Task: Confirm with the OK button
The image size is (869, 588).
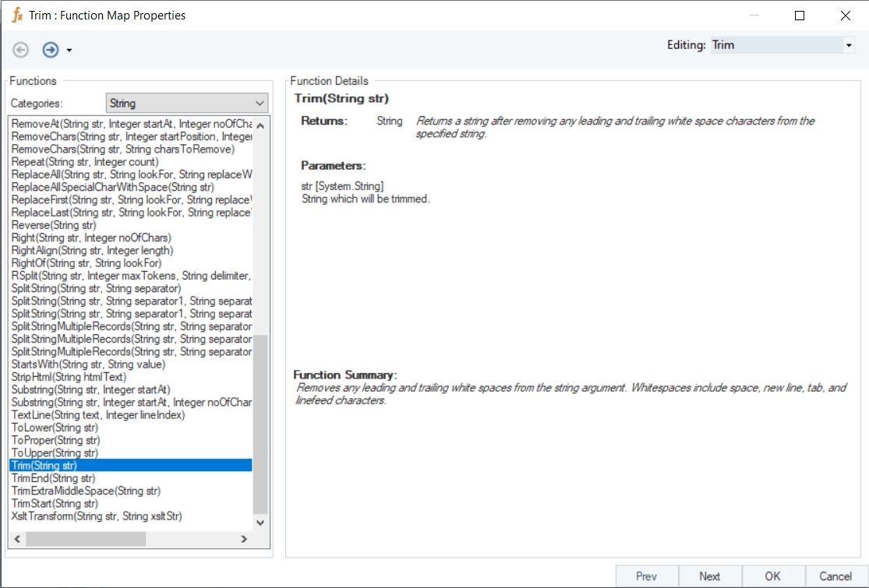Action: 772,576
